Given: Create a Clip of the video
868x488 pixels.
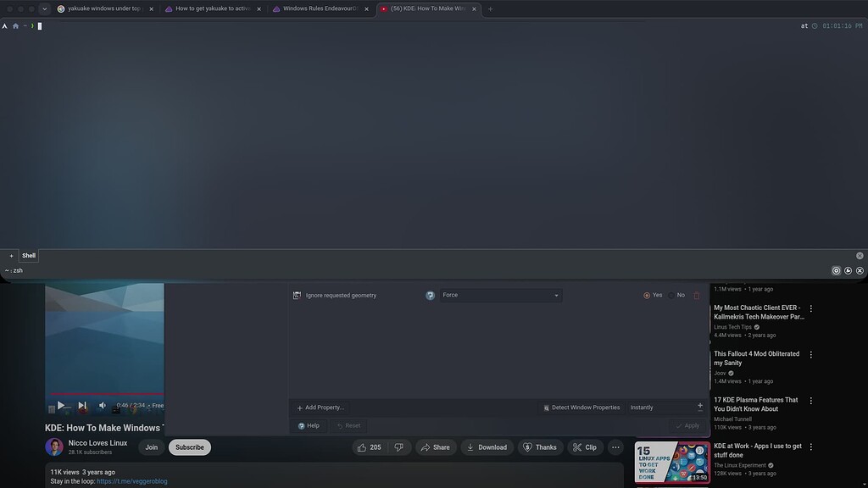Looking at the screenshot, I should [x=585, y=446].
